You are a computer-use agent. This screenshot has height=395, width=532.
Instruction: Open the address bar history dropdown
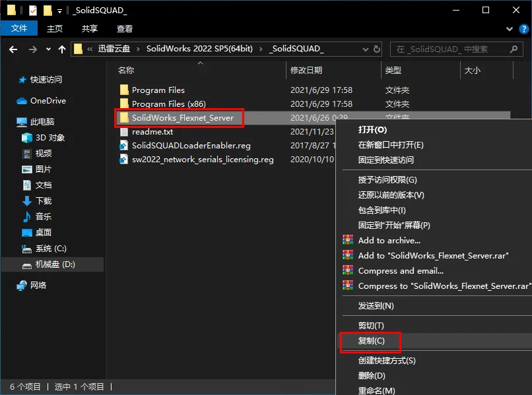[x=366, y=49]
